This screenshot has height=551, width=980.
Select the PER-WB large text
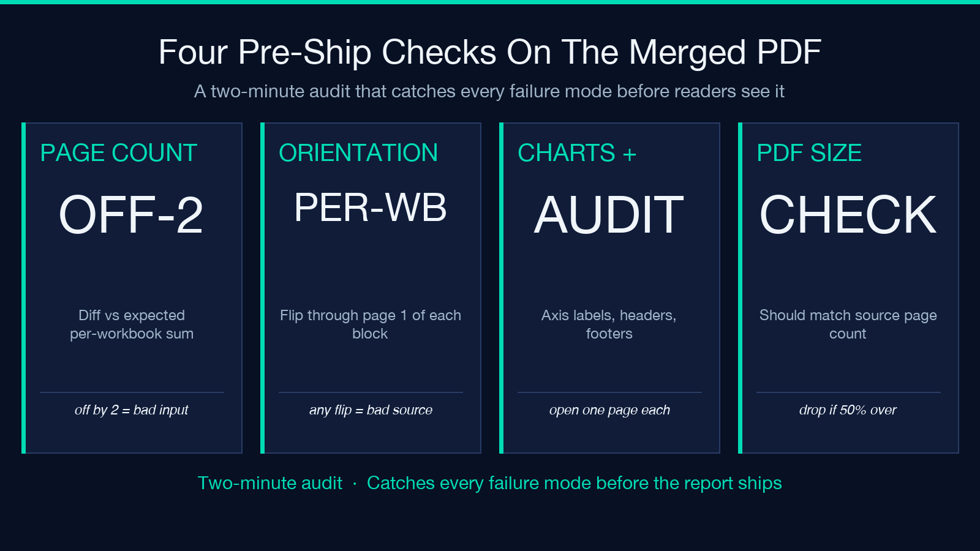click(371, 208)
